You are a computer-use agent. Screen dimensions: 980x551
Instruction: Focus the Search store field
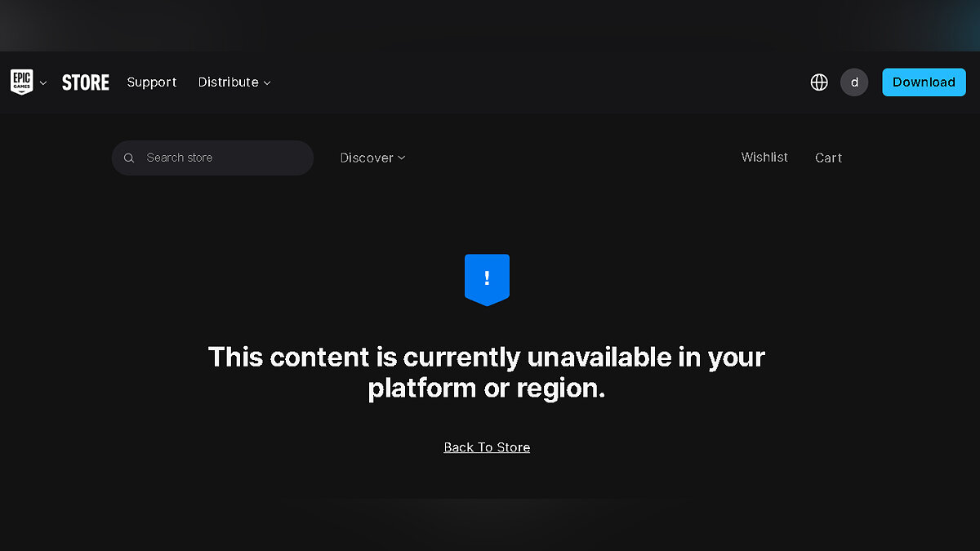point(212,158)
